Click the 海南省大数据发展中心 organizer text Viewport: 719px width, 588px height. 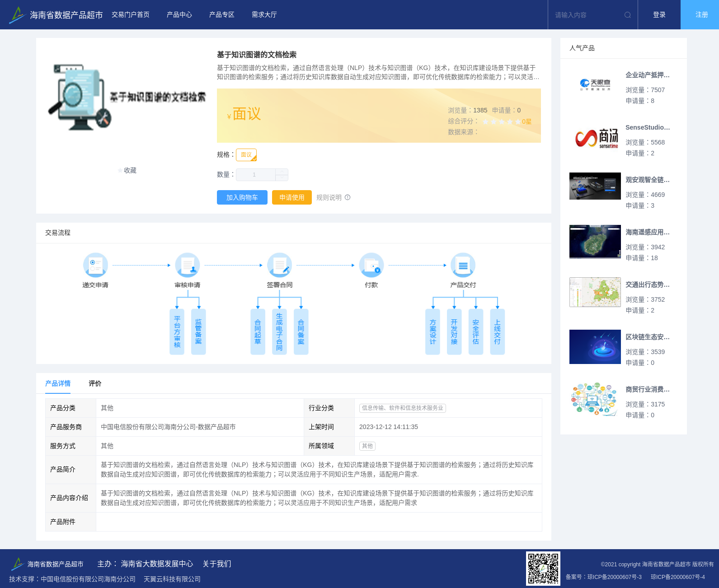(x=157, y=564)
